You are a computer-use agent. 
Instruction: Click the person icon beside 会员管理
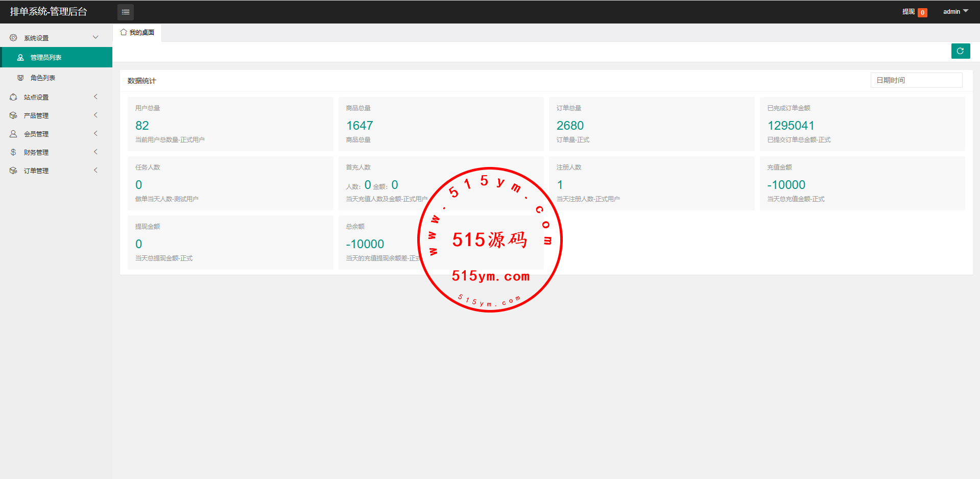click(x=13, y=134)
